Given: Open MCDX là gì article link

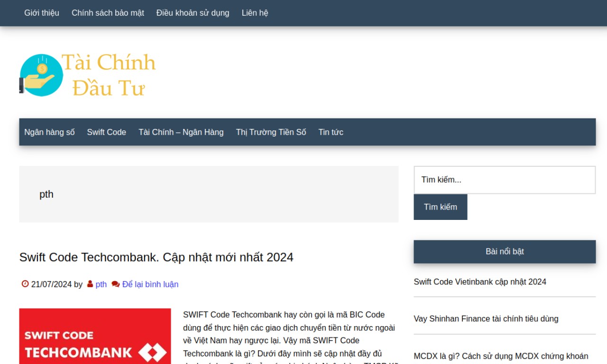Looking at the screenshot, I should coord(501,356).
